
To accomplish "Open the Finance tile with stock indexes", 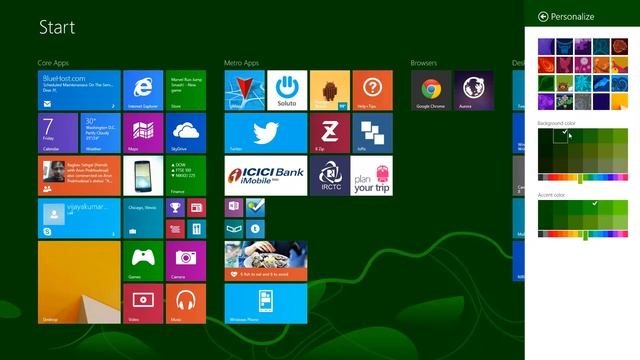I will 186,176.
